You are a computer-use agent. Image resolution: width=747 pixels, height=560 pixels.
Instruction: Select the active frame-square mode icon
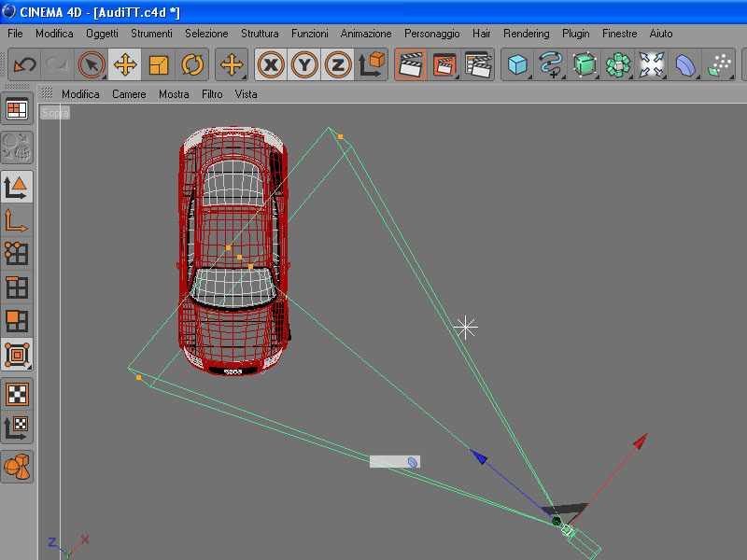(17, 355)
